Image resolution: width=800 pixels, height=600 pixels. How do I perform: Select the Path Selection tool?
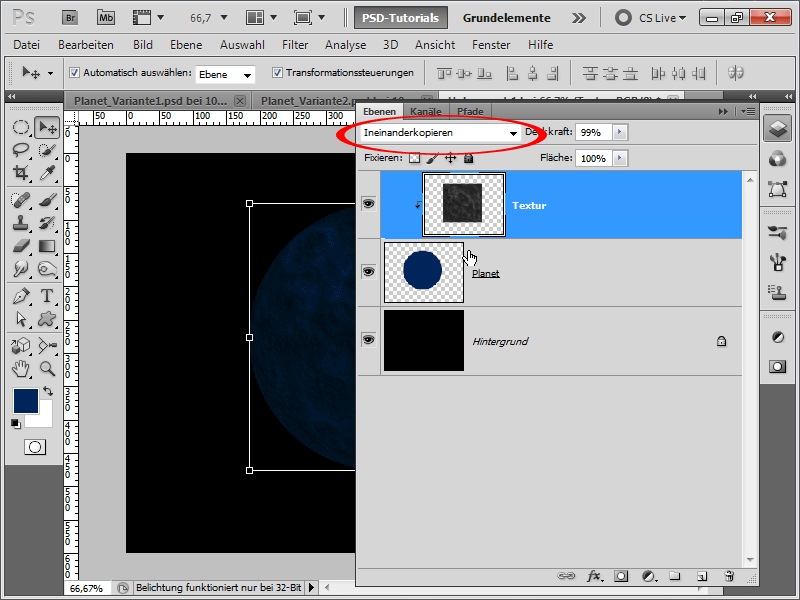[x=20, y=319]
